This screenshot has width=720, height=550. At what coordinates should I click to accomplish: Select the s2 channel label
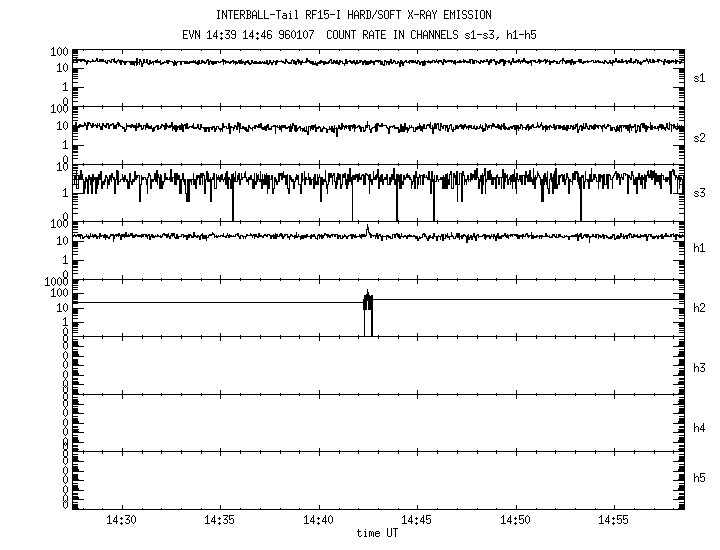tap(700, 136)
